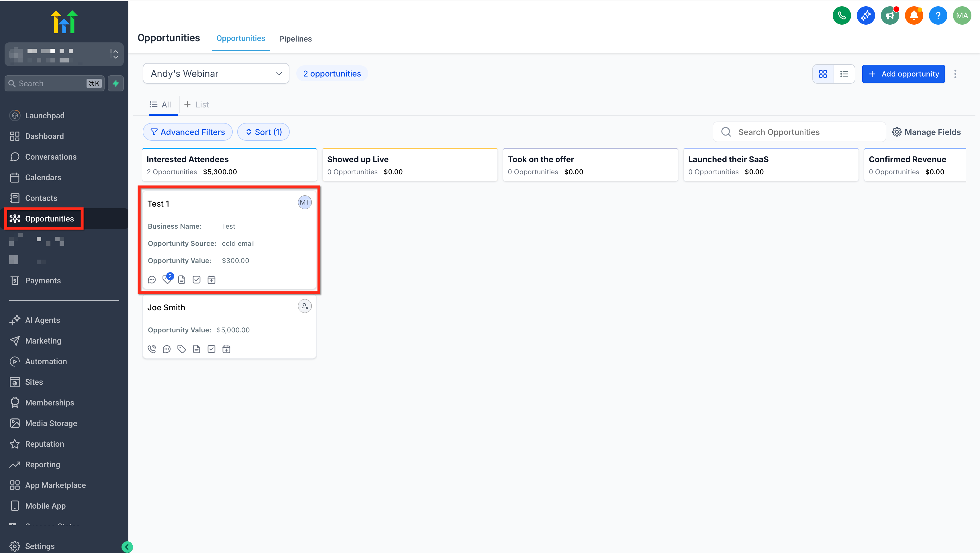Click the green phone dialer icon
The image size is (980, 553).
click(x=842, y=15)
